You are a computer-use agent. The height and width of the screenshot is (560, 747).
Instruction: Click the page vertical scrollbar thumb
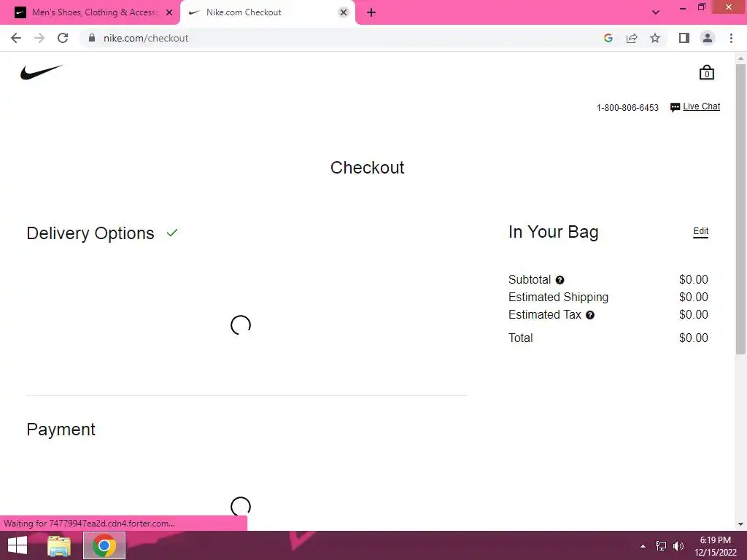coord(740,209)
